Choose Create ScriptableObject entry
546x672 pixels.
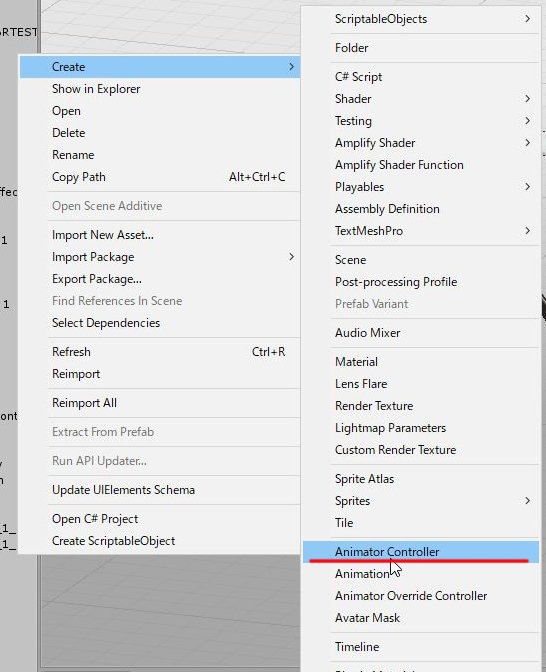160,541
